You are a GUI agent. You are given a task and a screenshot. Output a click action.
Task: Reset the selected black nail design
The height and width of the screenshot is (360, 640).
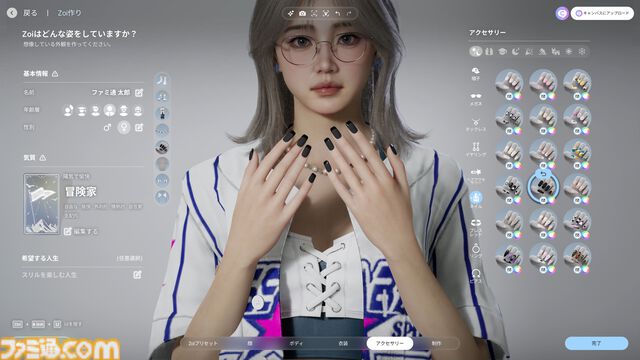(543, 173)
